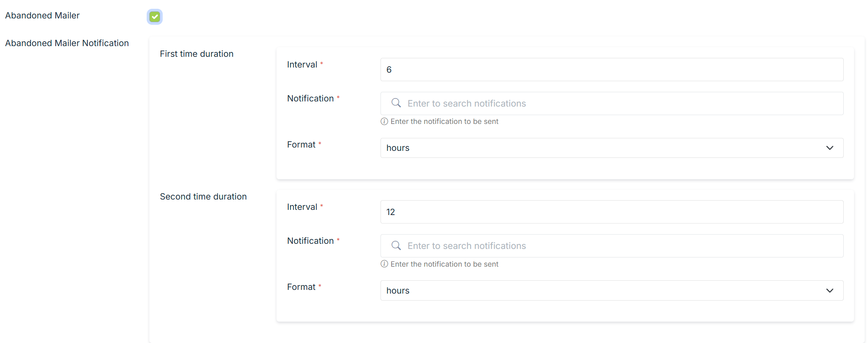Select the 'hours' value in first Format dropdown
Viewport: 868px width, 343px height.
tap(398, 148)
